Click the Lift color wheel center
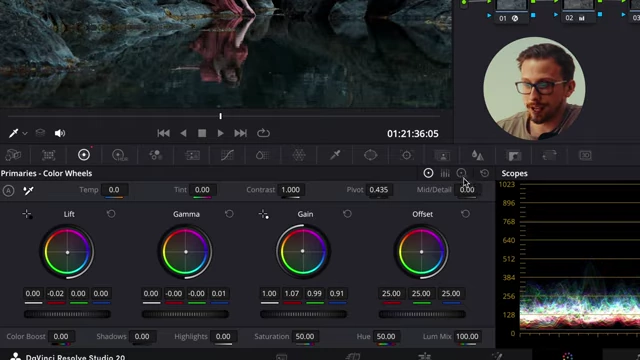640x360 pixels. click(67, 252)
